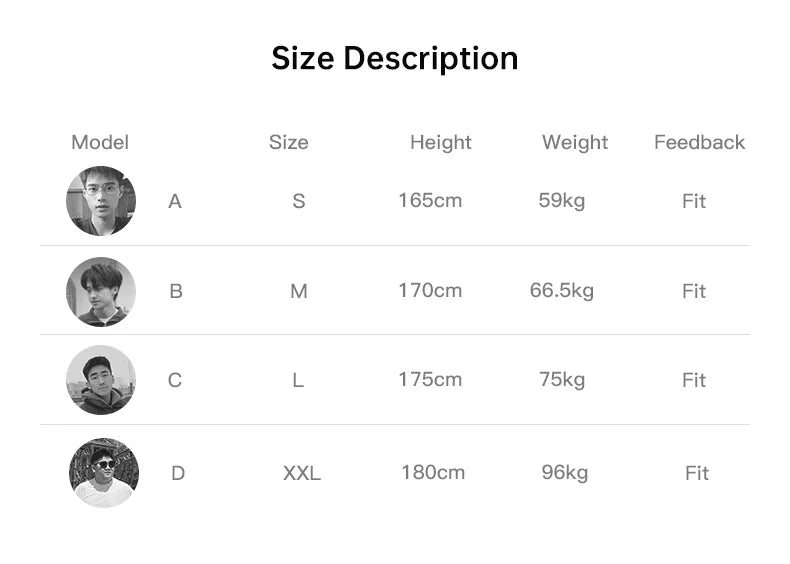Click the 66.5kg weight value
This screenshot has height=564, width=790.
(562, 290)
